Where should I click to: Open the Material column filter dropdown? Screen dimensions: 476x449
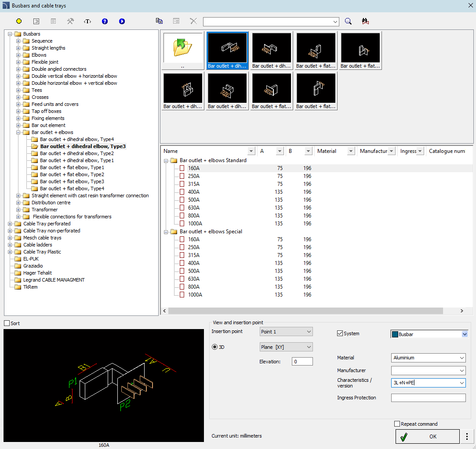coord(351,151)
